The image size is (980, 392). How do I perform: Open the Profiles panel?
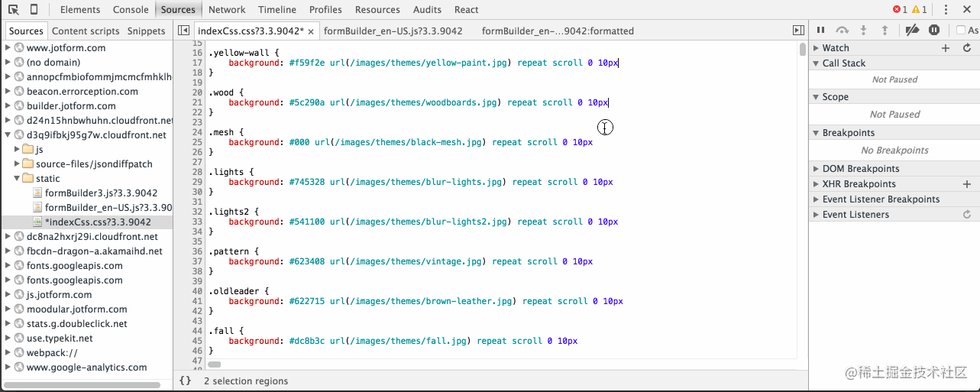tap(325, 10)
